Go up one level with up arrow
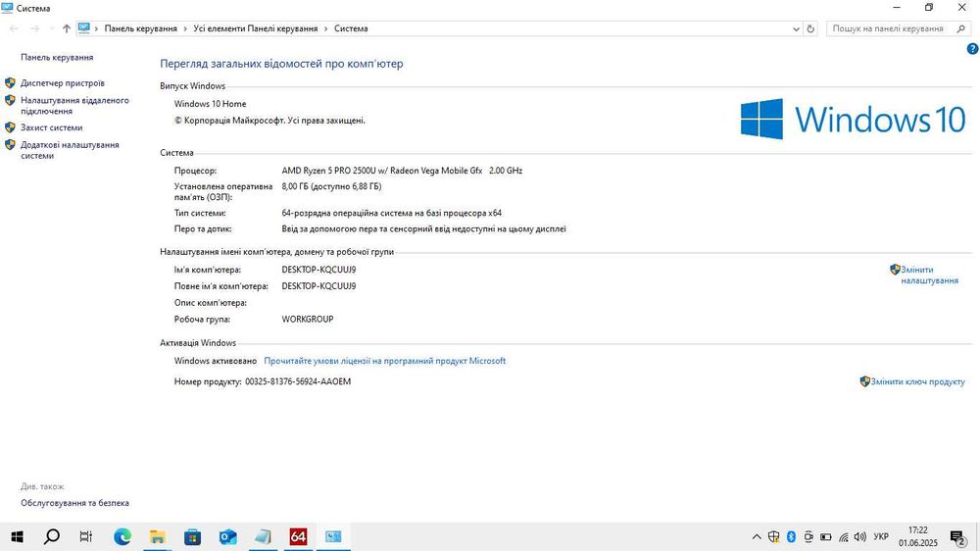Image resolution: width=980 pixels, height=551 pixels. (67, 28)
